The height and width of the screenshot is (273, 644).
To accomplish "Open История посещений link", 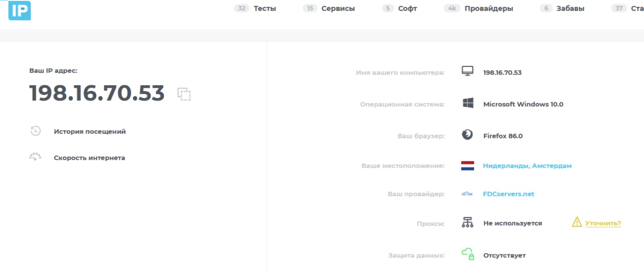I will tap(90, 131).
